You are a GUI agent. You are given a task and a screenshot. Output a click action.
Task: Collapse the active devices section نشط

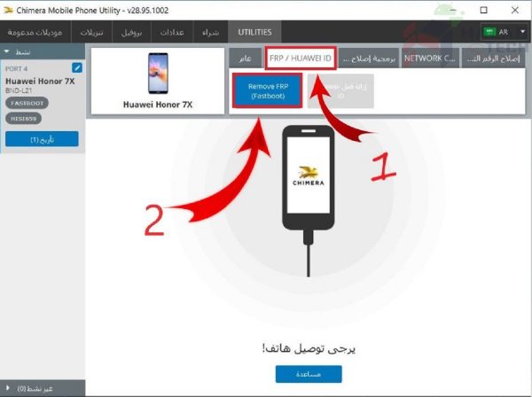6,51
